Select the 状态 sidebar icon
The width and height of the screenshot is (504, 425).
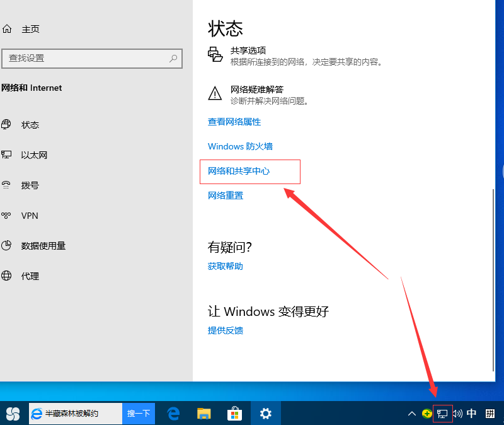click(x=8, y=124)
